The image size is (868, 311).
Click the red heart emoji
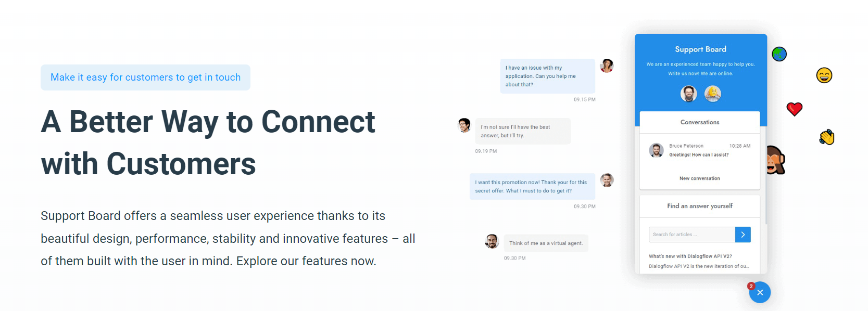pos(794,109)
